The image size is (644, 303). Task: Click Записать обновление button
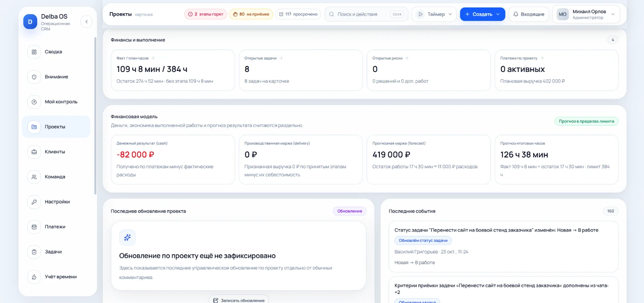pos(239,299)
